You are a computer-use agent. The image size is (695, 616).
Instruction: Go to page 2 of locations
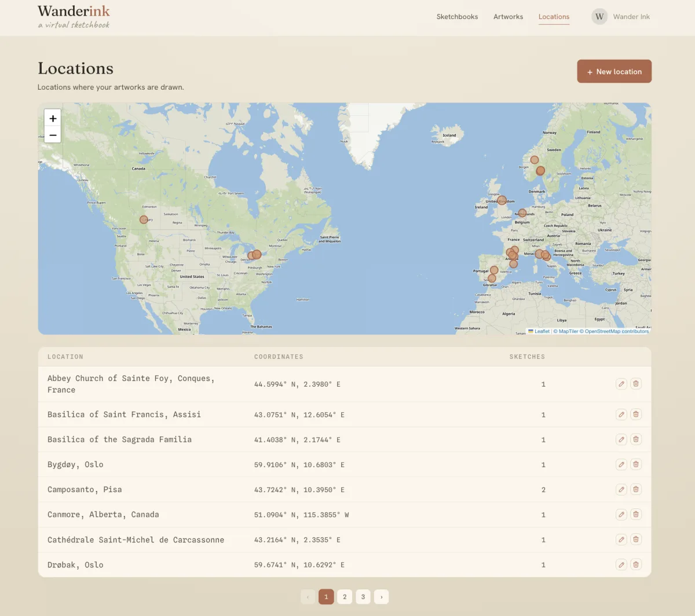(345, 596)
